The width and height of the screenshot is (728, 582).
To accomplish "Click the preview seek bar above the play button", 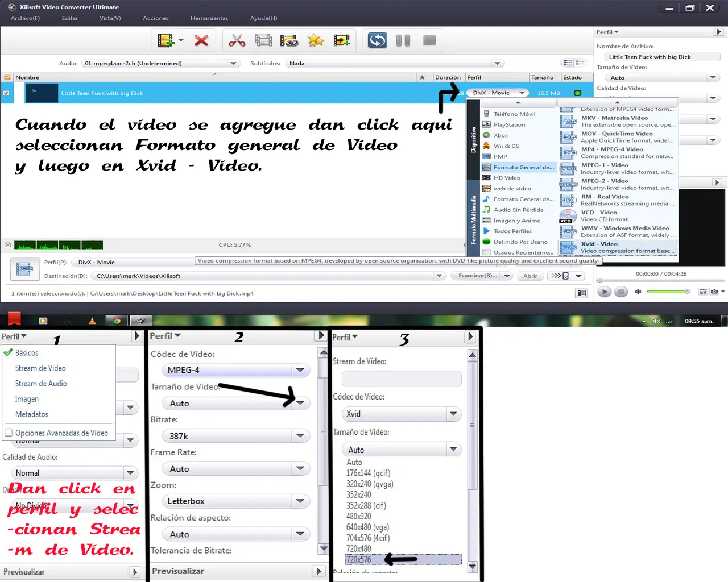I will 660,281.
